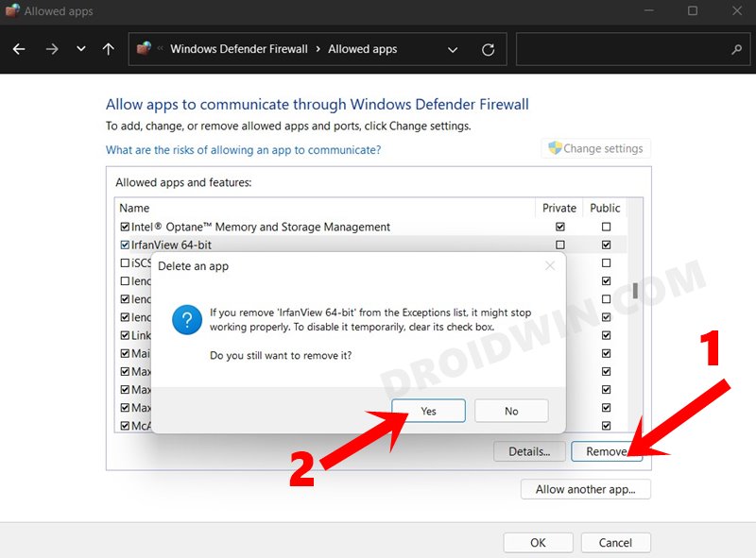The image size is (756, 558).
Task: Open recent locations chevron next to forward arrow
Action: click(x=81, y=49)
